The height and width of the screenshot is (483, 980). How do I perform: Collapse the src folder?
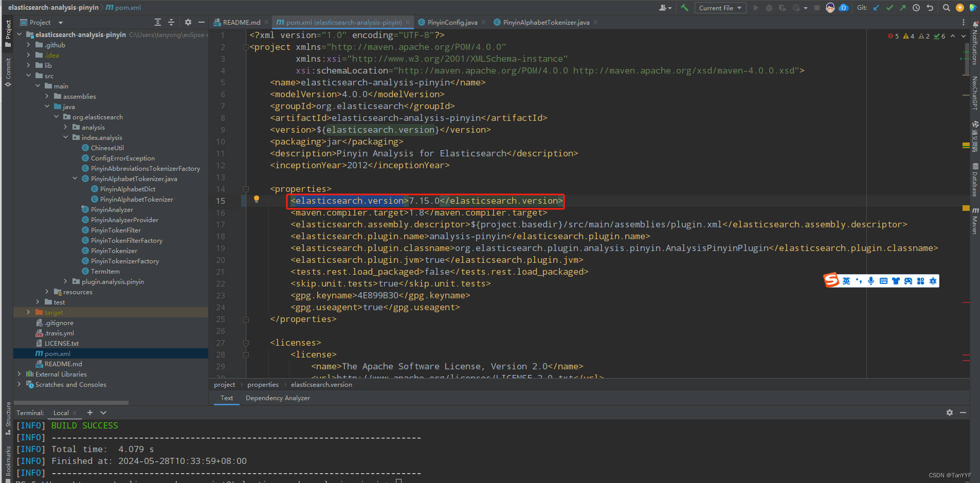point(28,76)
